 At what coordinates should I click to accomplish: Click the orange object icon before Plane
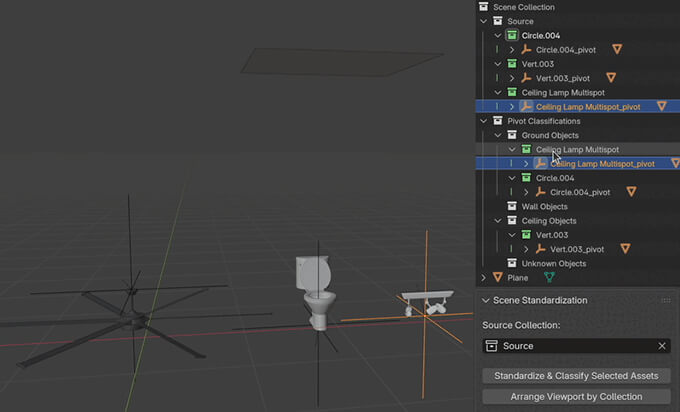(498, 278)
